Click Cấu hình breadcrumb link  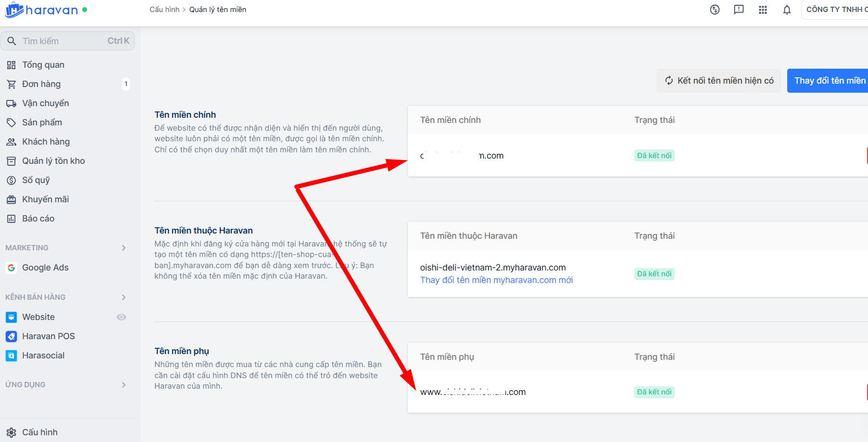[x=164, y=10]
